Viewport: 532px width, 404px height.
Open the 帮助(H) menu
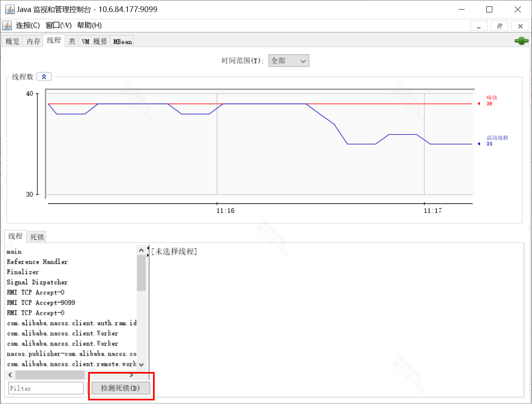coord(89,26)
